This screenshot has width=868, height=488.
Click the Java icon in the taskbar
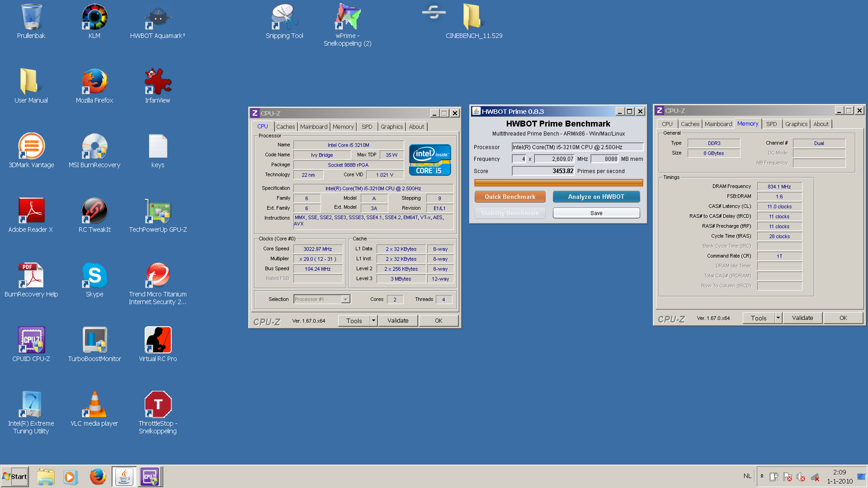coord(124,477)
